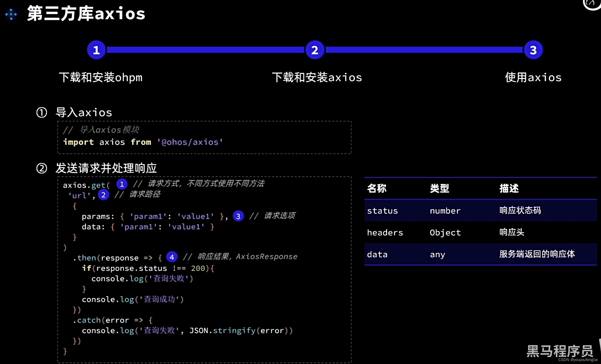The height and width of the screenshot is (364, 601).
Task: Click the 'url' string in the code
Action: (x=79, y=196)
